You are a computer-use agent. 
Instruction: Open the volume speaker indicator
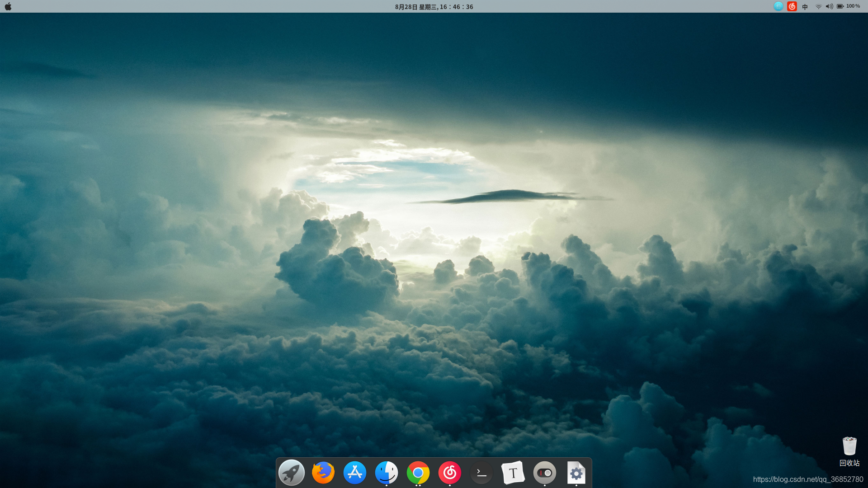point(829,6)
